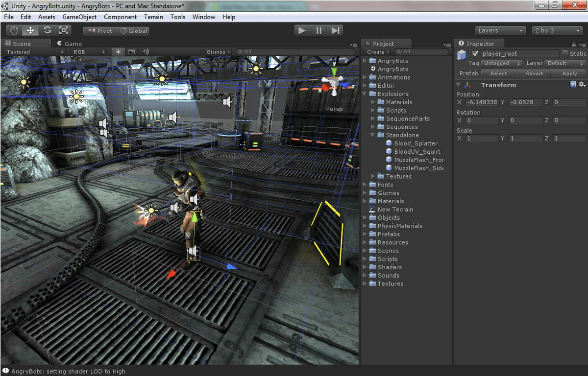The width and height of the screenshot is (588, 376).
Task: Click the Step frame button
Action: pyautogui.click(x=335, y=30)
